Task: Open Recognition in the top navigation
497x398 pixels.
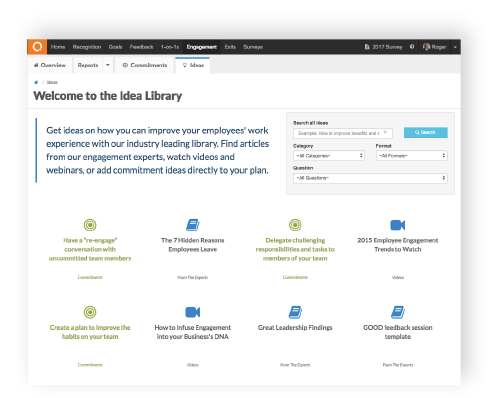Action: tap(87, 47)
